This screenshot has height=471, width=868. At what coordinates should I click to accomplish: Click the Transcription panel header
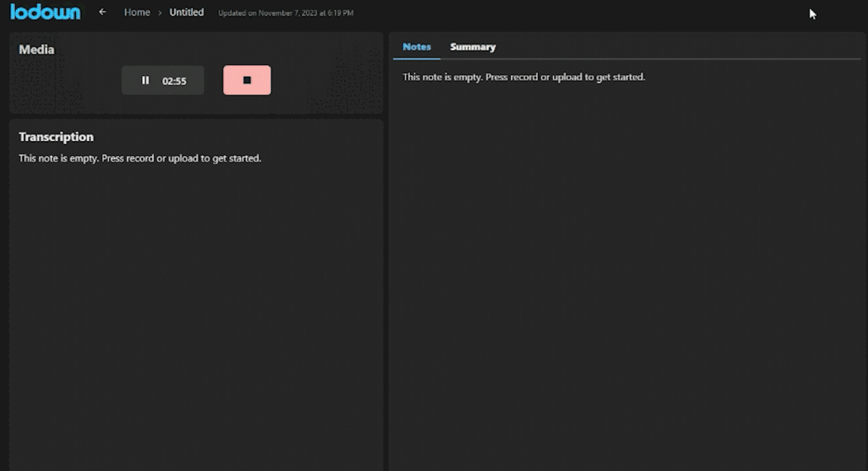(x=56, y=137)
